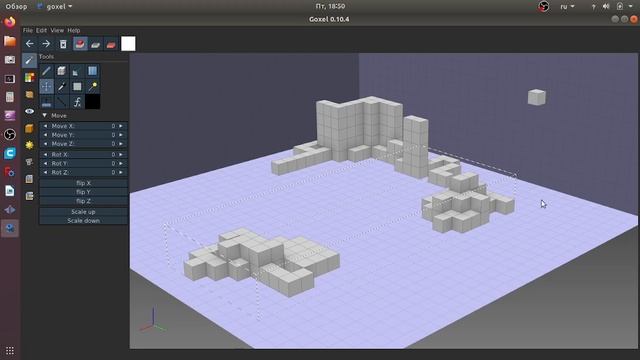Open the system menu arrow in top bar

pyautogui.click(x=631, y=7)
